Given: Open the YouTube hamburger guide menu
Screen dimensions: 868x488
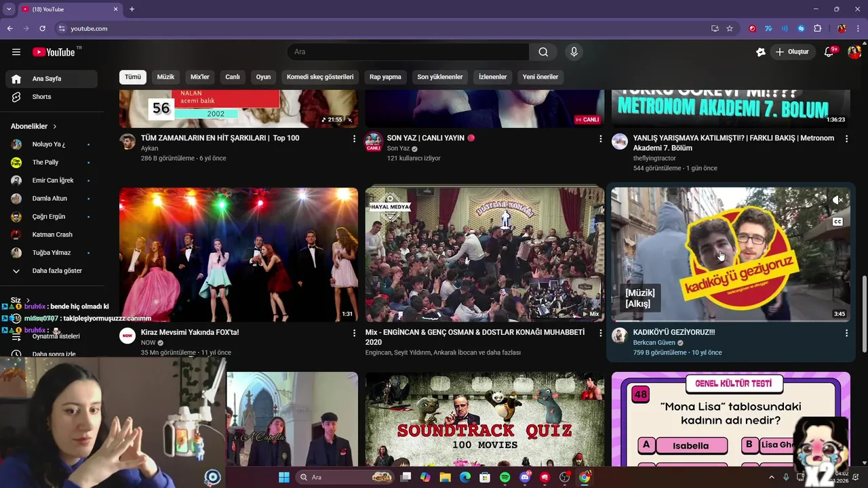Looking at the screenshot, I should point(16,52).
